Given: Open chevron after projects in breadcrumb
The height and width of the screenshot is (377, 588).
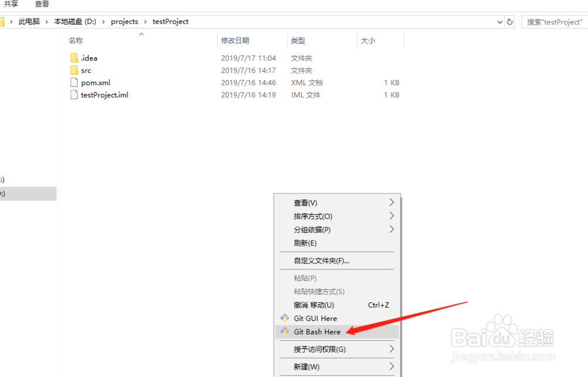Looking at the screenshot, I should (145, 22).
